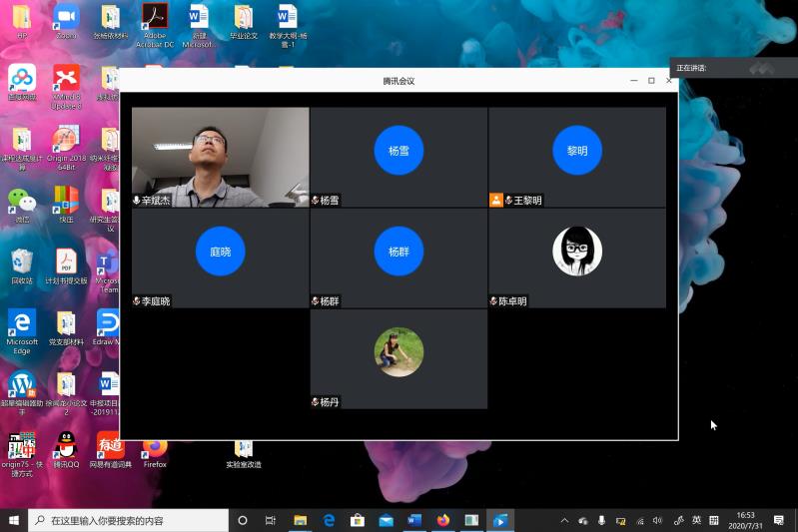Open the 微信 WeChat desktop icon
Screen dimensions: 798x532
coord(22,201)
